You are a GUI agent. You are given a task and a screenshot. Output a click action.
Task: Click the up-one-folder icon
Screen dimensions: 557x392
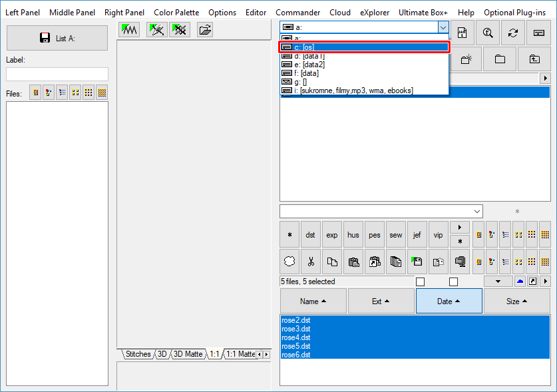(x=534, y=59)
